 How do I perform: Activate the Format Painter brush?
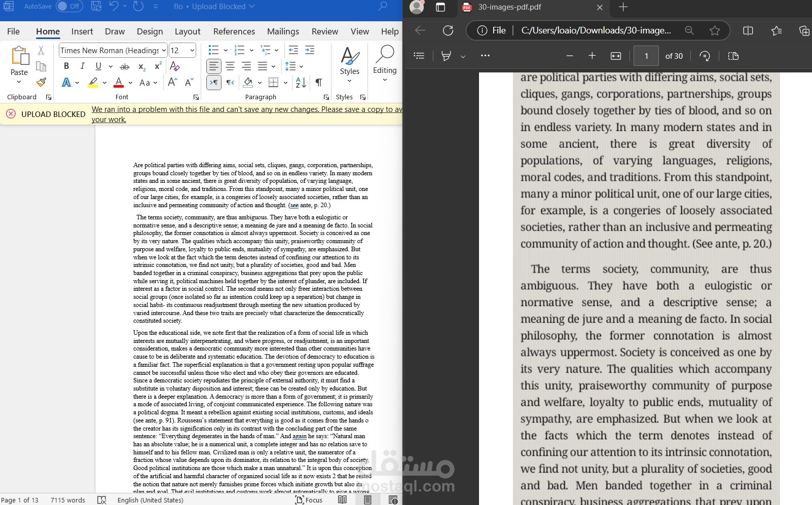41,82
